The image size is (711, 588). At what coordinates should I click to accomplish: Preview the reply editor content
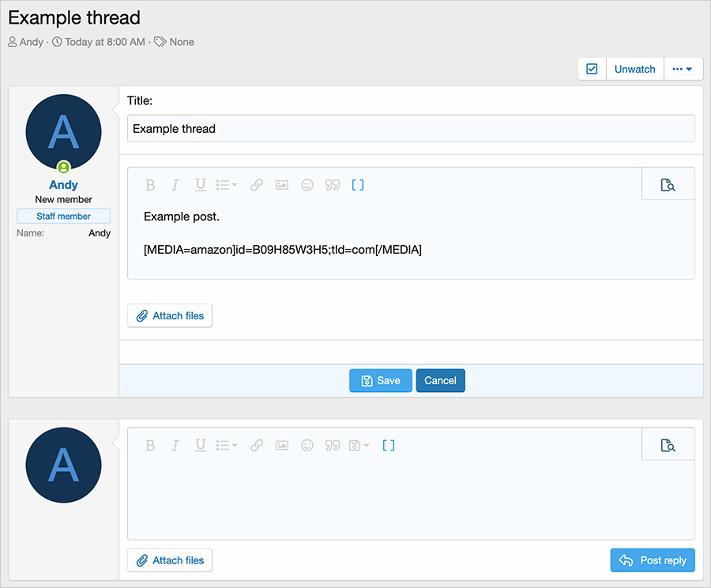coord(668,446)
